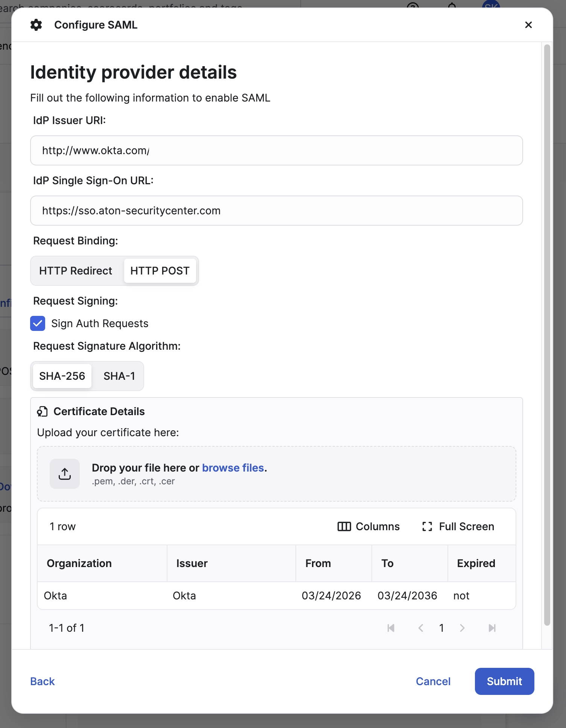Select HTTP Redirect request binding
This screenshot has height=728, width=566.
76,271
